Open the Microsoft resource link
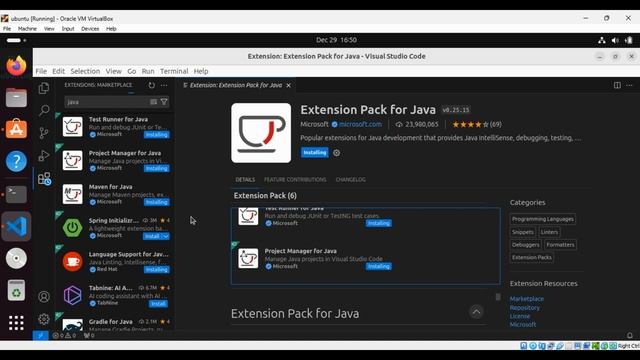Screen dimensions: 640x360 click(x=523, y=325)
